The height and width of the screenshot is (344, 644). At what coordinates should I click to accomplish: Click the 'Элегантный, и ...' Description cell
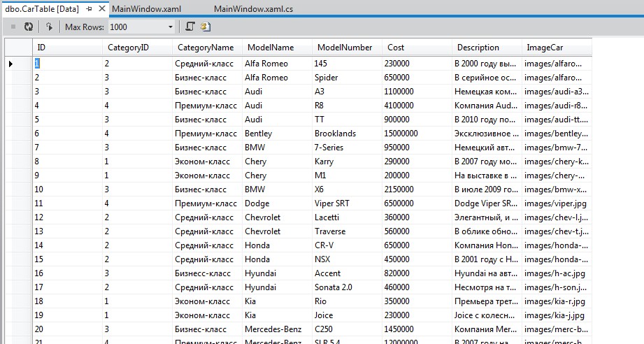(487, 217)
